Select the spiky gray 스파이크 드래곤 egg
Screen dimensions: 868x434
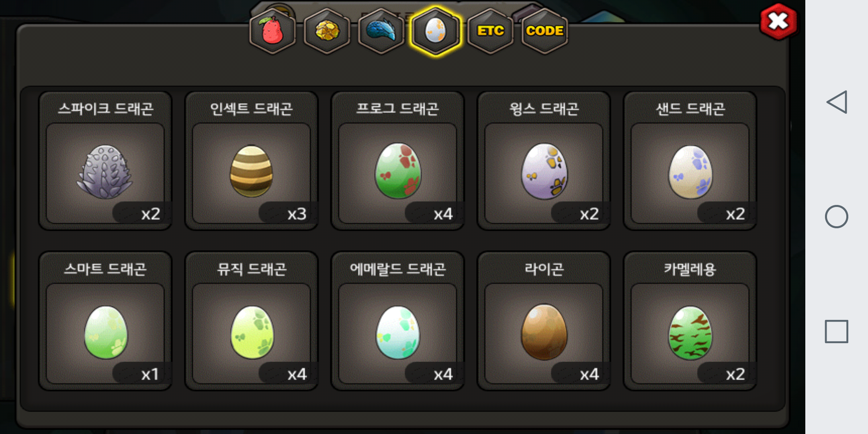pyautogui.click(x=105, y=161)
